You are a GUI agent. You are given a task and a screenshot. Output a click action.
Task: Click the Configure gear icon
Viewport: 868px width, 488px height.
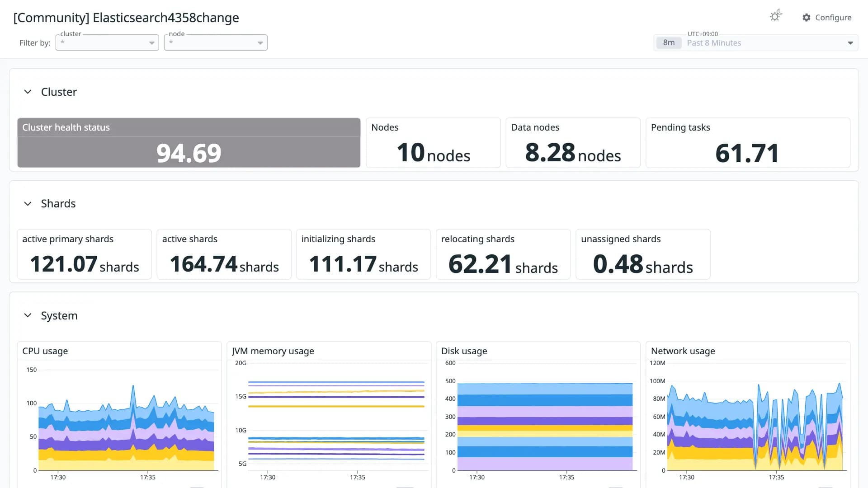[807, 18]
